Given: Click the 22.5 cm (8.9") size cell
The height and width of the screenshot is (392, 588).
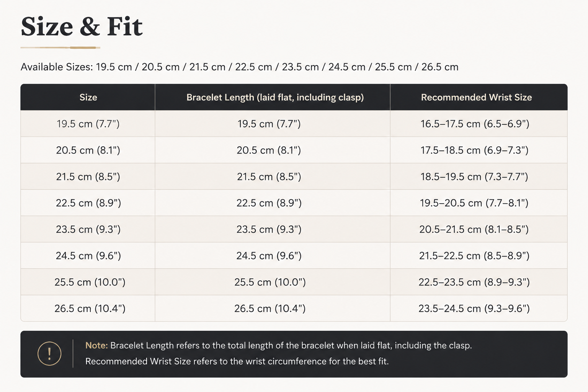Looking at the screenshot, I should (x=88, y=203).
